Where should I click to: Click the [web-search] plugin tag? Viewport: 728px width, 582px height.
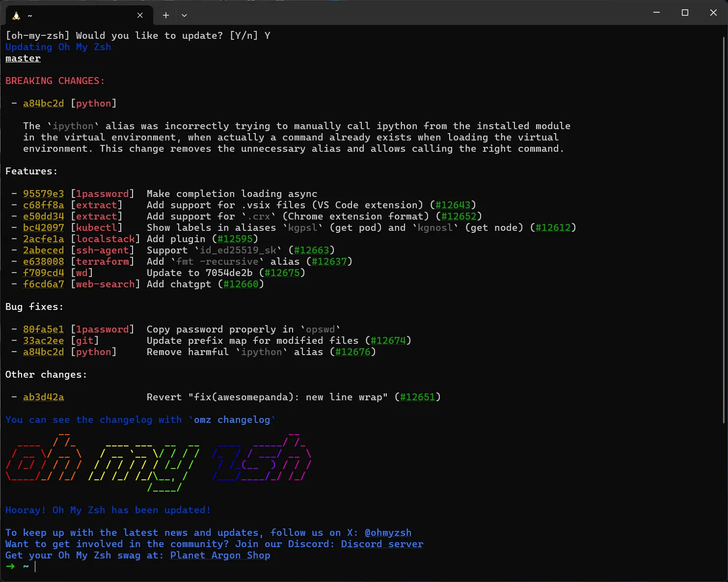coord(105,284)
